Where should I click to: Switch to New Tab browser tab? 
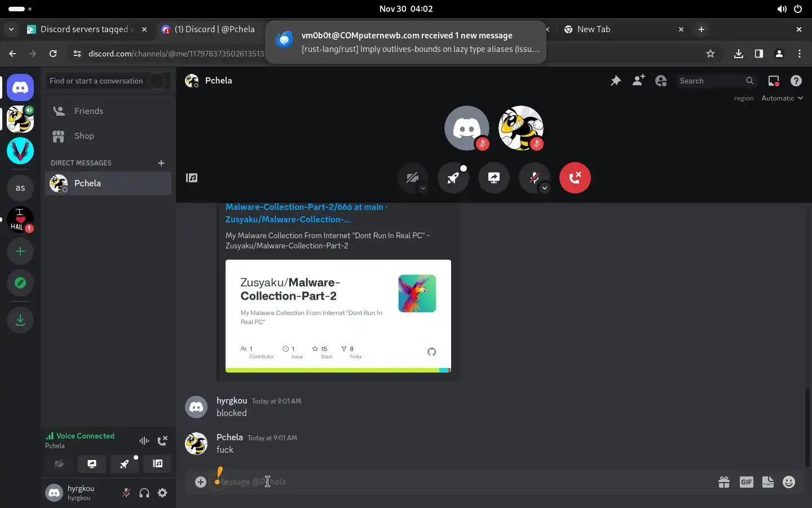click(x=623, y=29)
